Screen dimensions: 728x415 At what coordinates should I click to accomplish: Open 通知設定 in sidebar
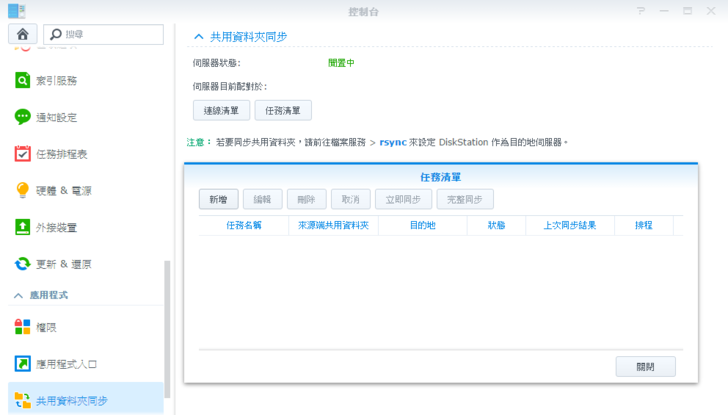coord(58,117)
